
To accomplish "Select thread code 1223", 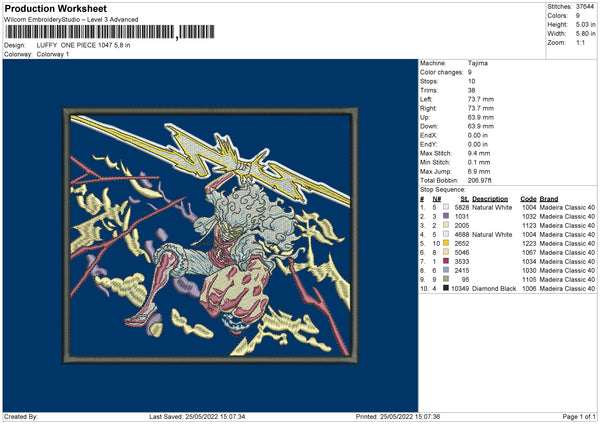I will [x=530, y=244].
